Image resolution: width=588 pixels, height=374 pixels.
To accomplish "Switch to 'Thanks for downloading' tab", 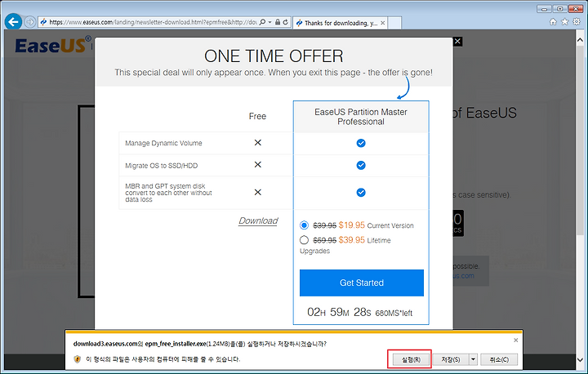I will pyautogui.click(x=341, y=23).
